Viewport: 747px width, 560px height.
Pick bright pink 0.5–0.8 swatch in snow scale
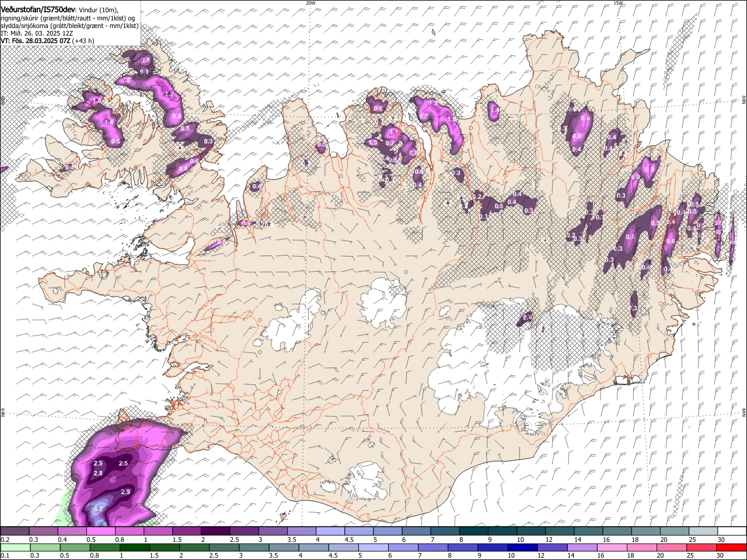pos(100,531)
